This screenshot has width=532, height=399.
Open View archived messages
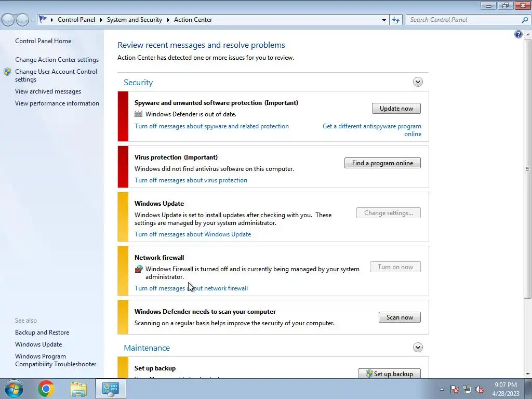(x=48, y=91)
